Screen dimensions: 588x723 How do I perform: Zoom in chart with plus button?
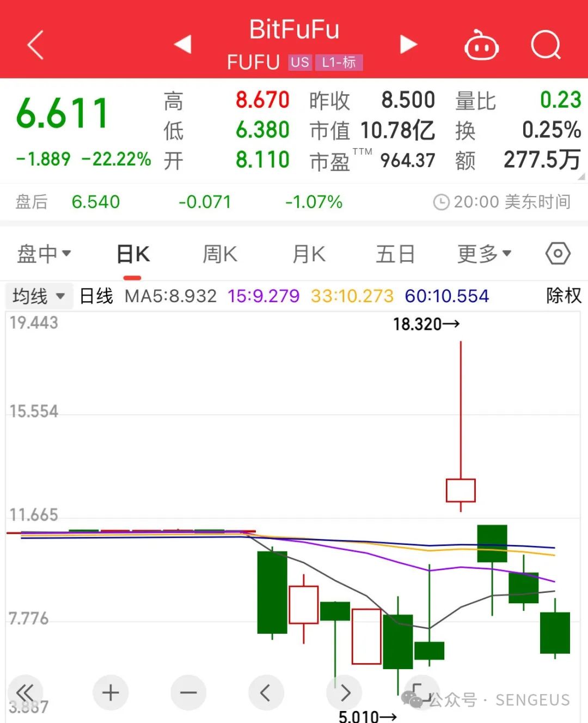(x=111, y=693)
